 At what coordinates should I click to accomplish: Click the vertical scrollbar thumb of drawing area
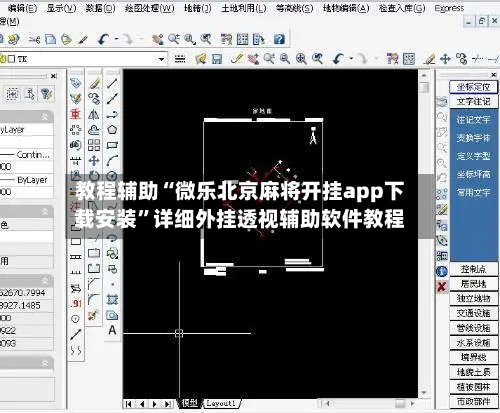[x=424, y=88]
